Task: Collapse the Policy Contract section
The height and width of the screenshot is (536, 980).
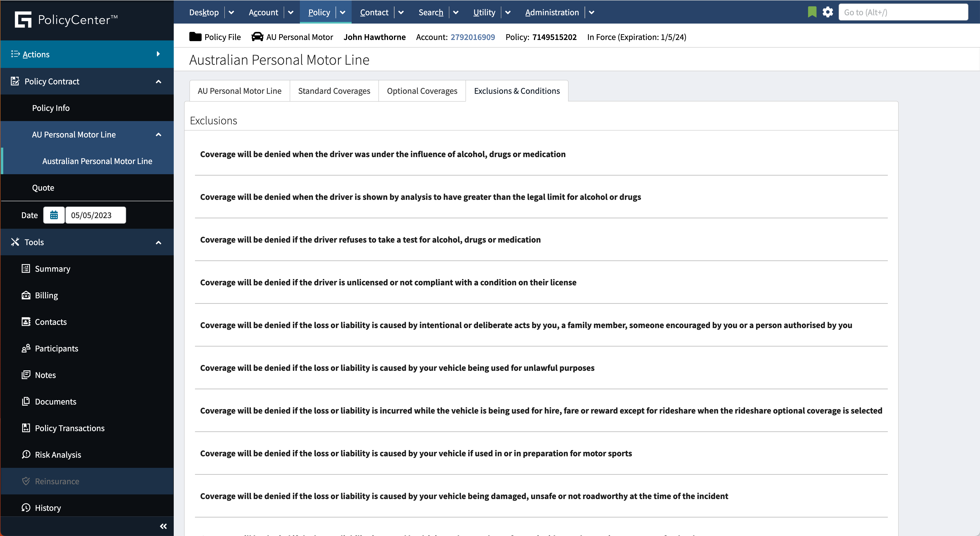Action: tap(159, 81)
